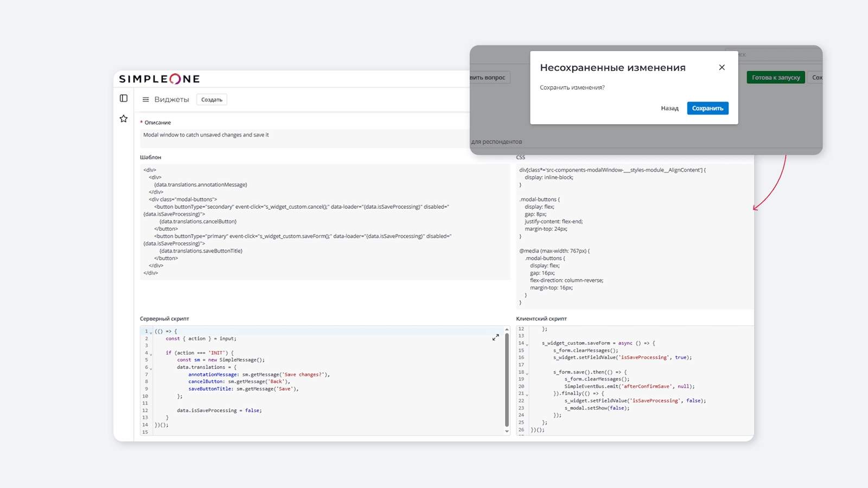Click the SimpleOne logo
Viewport: 868px width, 488px height.
click(x=159, y=79)
